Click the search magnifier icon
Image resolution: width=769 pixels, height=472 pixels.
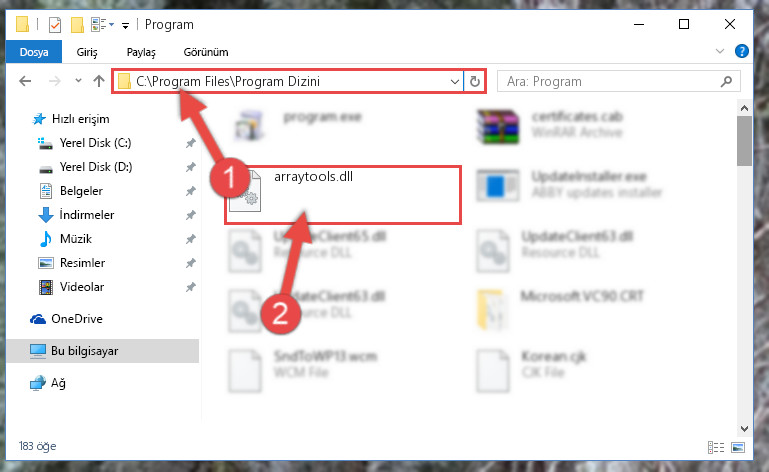click(726, 81)
